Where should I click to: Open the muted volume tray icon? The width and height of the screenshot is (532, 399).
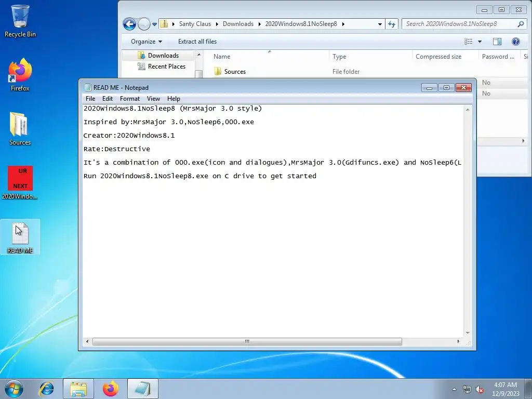point(480,389)
